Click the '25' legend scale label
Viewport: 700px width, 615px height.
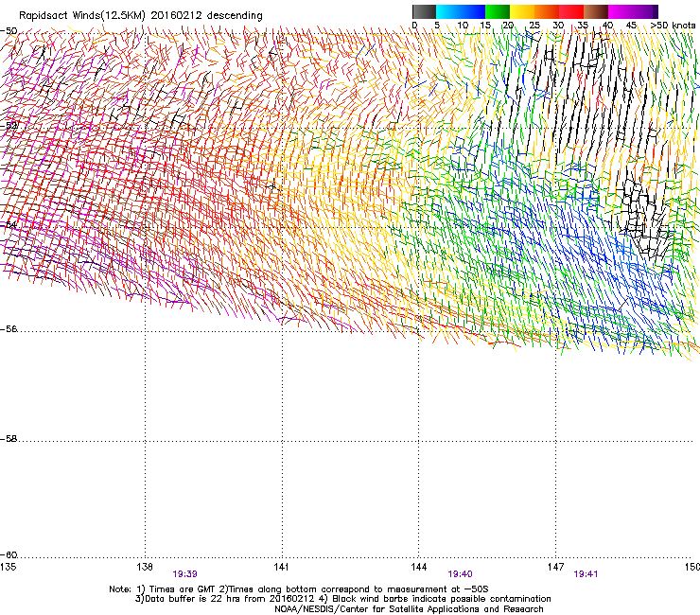pos(534,26)
